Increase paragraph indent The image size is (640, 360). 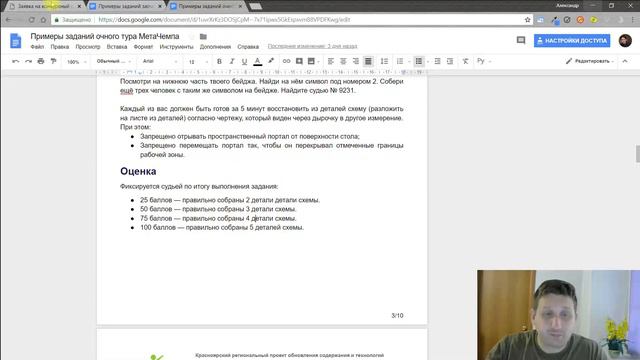click(450, 61)
